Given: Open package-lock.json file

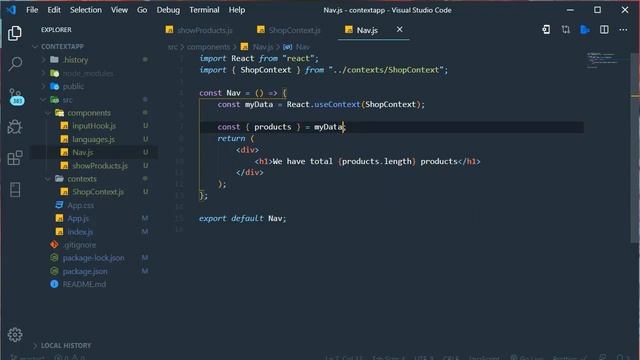Looking at the screenshot, I should [93, 258].
